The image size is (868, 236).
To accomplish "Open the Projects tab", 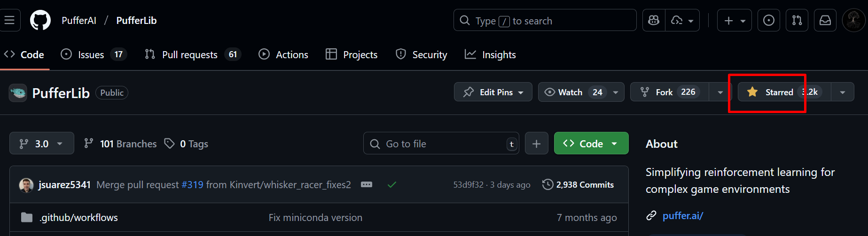I will point(352,54).
